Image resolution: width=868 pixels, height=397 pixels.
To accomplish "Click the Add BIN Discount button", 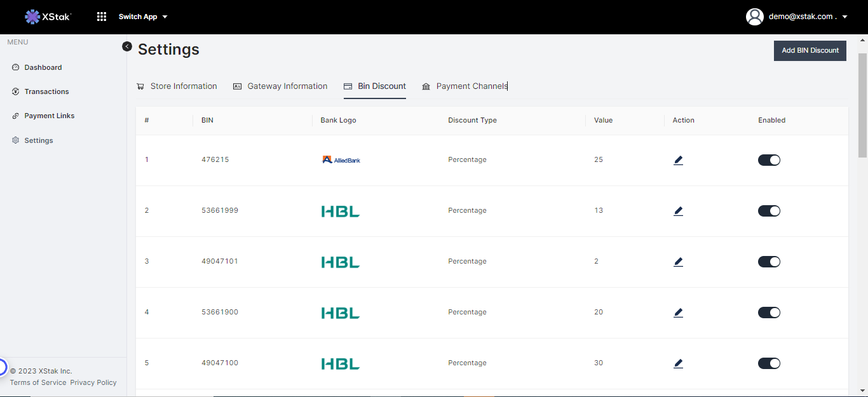I will click(810, 50).
